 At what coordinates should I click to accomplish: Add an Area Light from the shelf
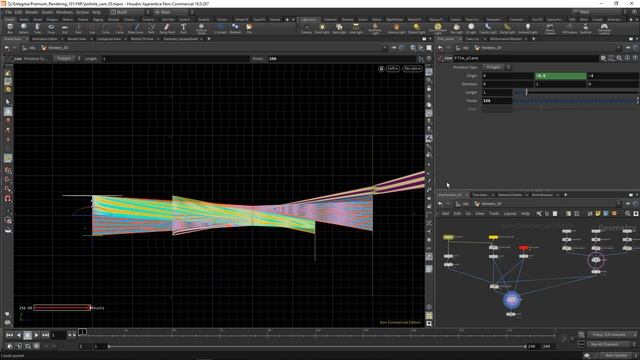(x=356, y=28)
